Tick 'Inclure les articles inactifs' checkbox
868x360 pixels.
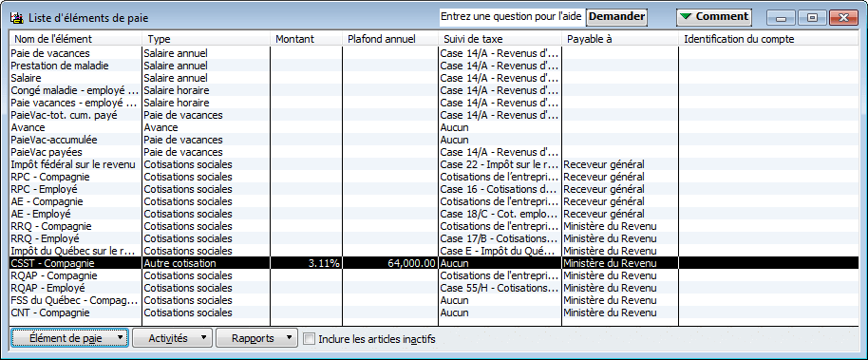(x=310, y=339)
